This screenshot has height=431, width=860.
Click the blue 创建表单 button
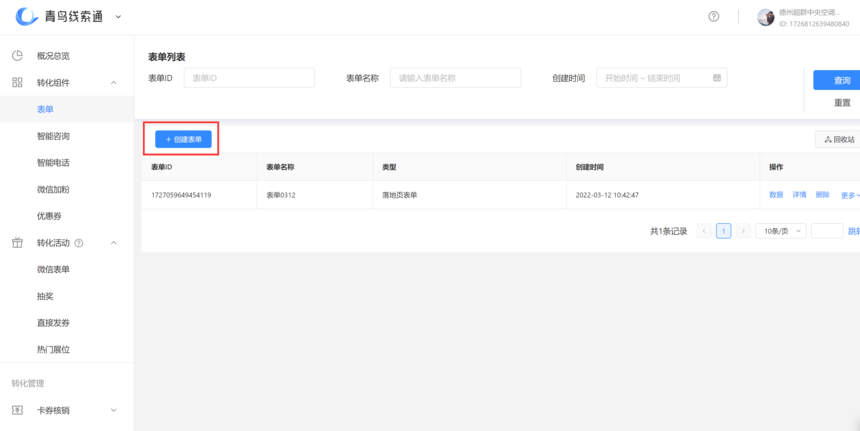183,139
